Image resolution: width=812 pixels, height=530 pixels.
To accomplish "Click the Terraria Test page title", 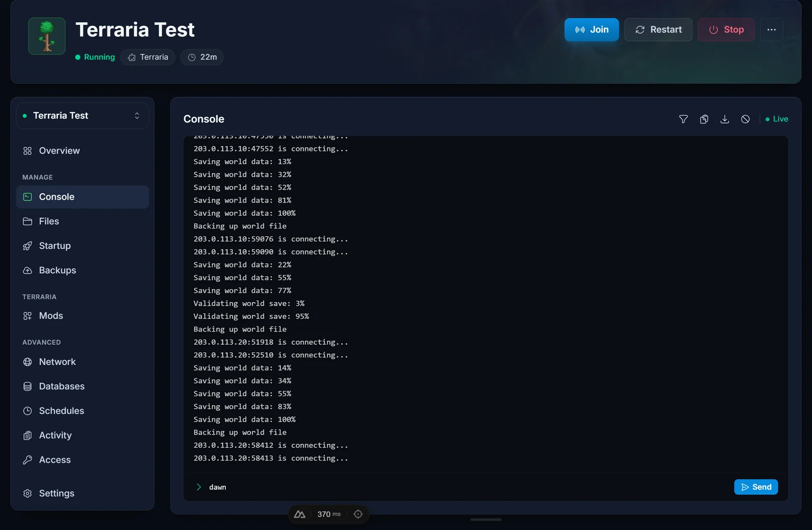I will click(x=135, y=29).
